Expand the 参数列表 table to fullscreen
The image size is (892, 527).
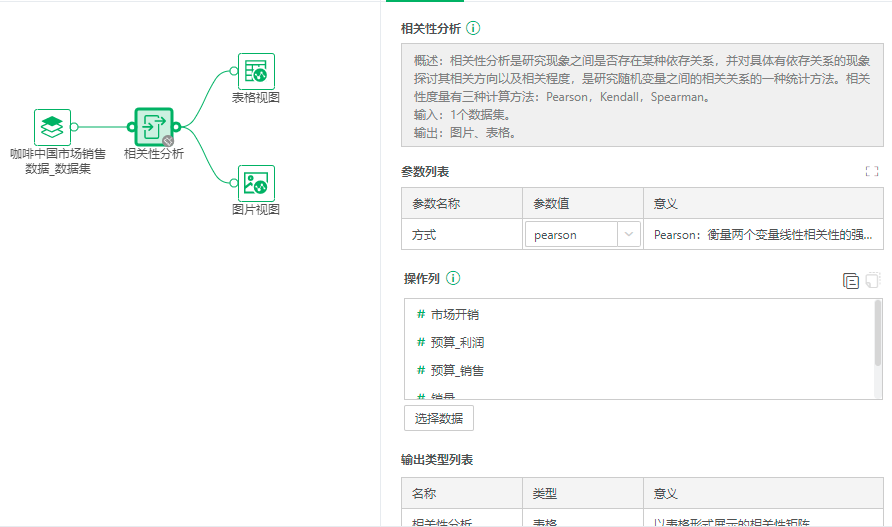click(872, 172)
